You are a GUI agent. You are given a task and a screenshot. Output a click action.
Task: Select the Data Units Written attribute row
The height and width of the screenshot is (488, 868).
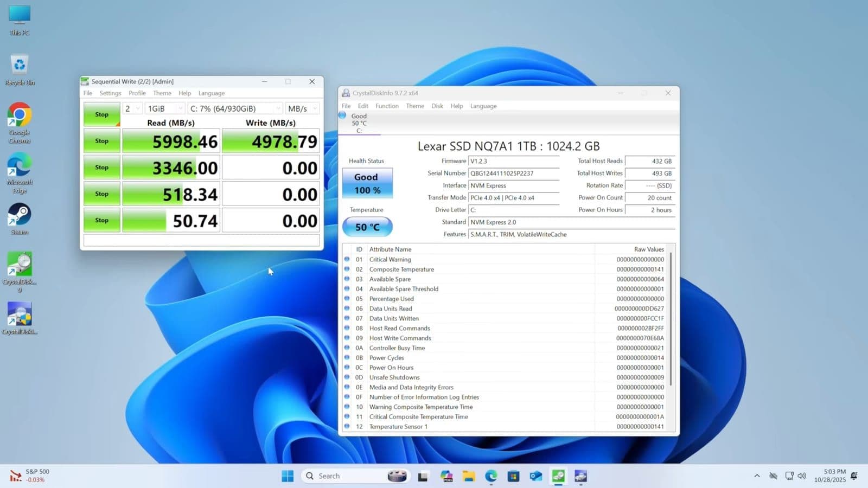pyautogui.click(x=505, y=319)
